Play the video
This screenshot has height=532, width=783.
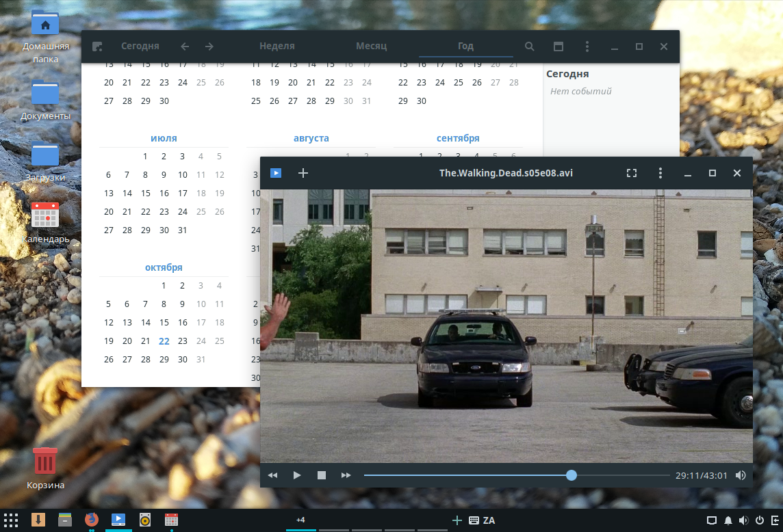click(x=297, y=475)
